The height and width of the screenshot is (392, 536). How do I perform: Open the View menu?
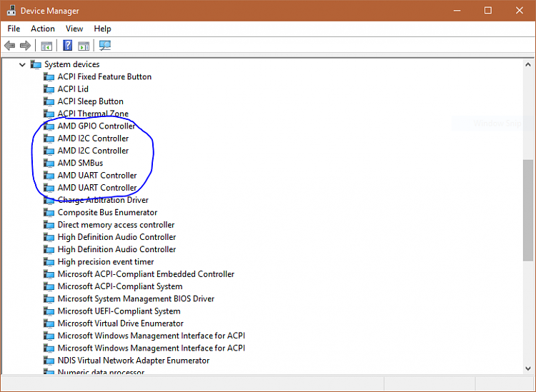tap(74, 29)
